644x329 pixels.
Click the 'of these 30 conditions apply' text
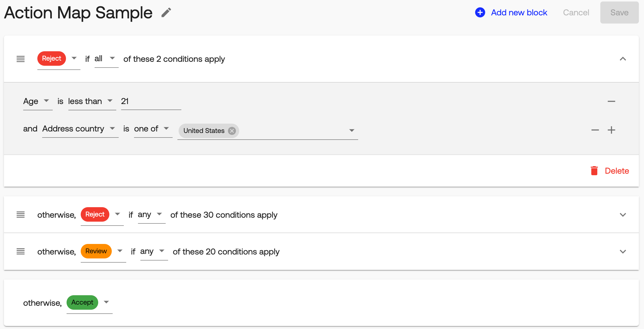(x=224, y=215)
